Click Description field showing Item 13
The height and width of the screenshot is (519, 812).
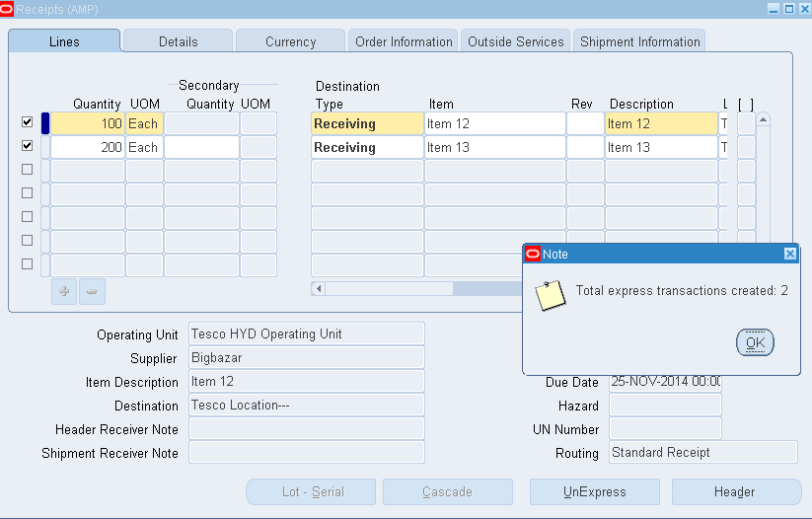click(x=661, y=147)
